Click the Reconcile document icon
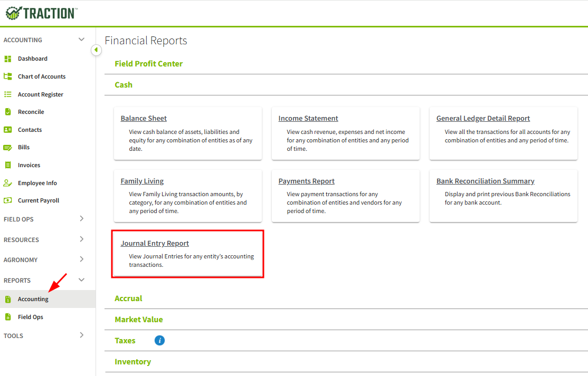The image size is (588, 376). pyautogui.click(x=8, y=112)
